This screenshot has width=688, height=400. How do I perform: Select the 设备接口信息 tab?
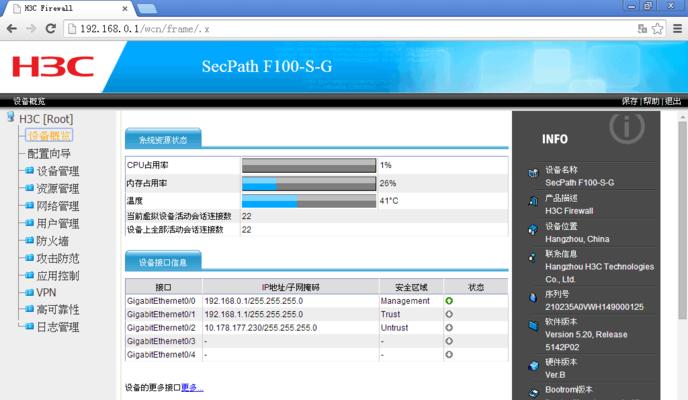click(163, 262)
